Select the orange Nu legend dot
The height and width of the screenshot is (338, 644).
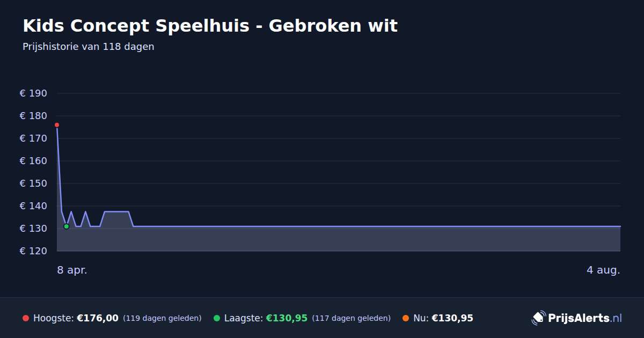point(406,318)
